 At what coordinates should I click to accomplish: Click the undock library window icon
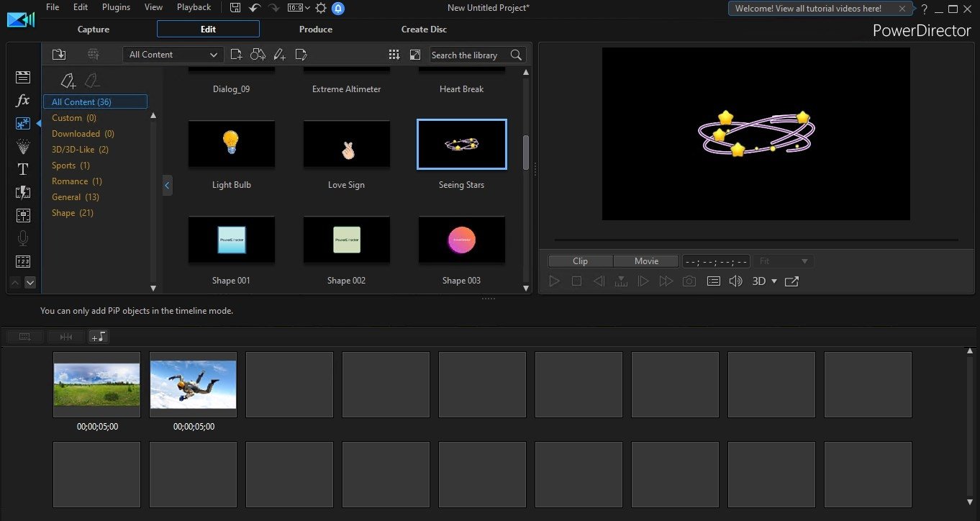(x=415, y=55)
